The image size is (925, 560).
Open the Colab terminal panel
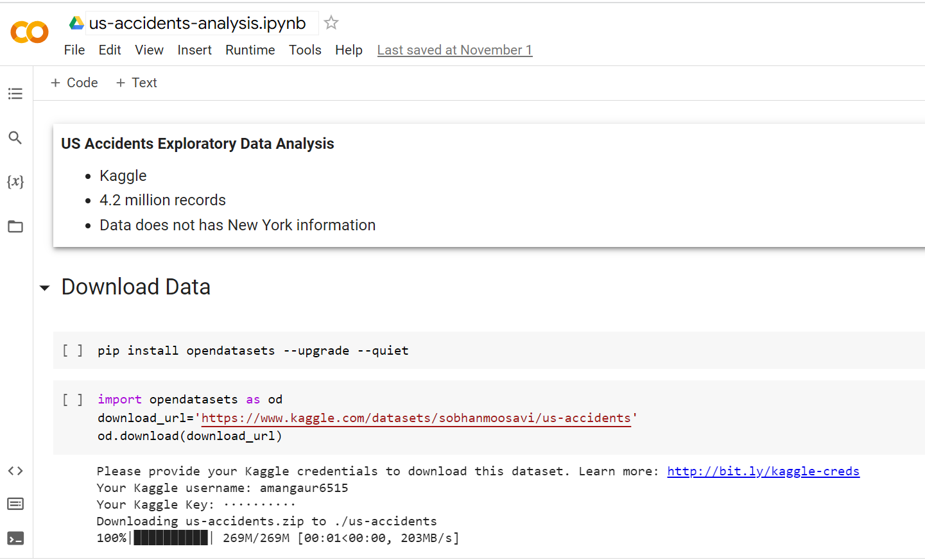(15, 538)
